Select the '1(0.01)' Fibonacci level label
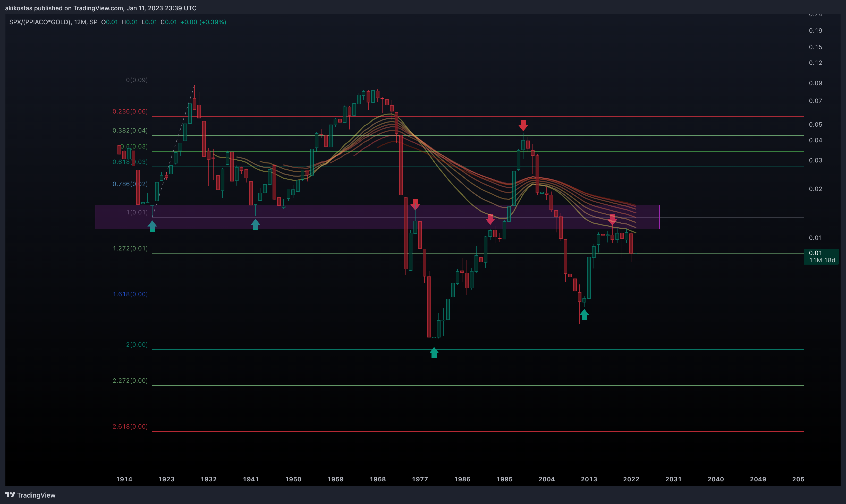Image resolution: width=846 pixels, height=504 pixels. 137,212
